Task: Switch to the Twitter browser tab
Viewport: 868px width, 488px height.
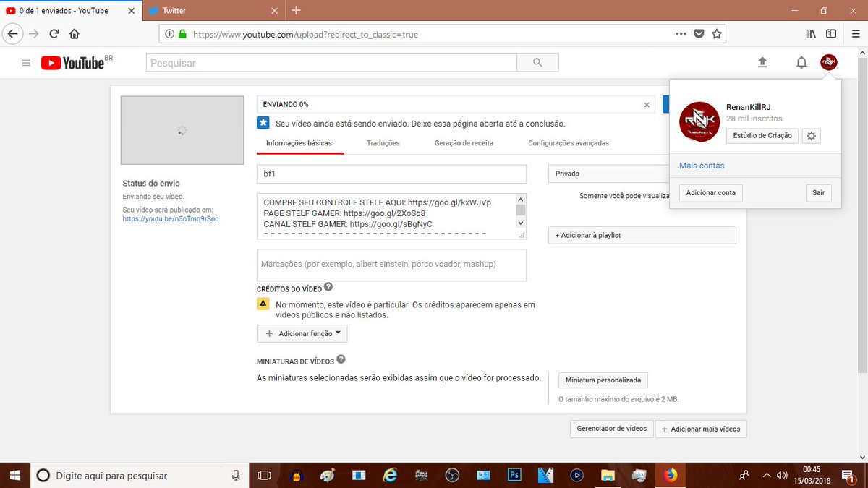Action: coord(215,10)
